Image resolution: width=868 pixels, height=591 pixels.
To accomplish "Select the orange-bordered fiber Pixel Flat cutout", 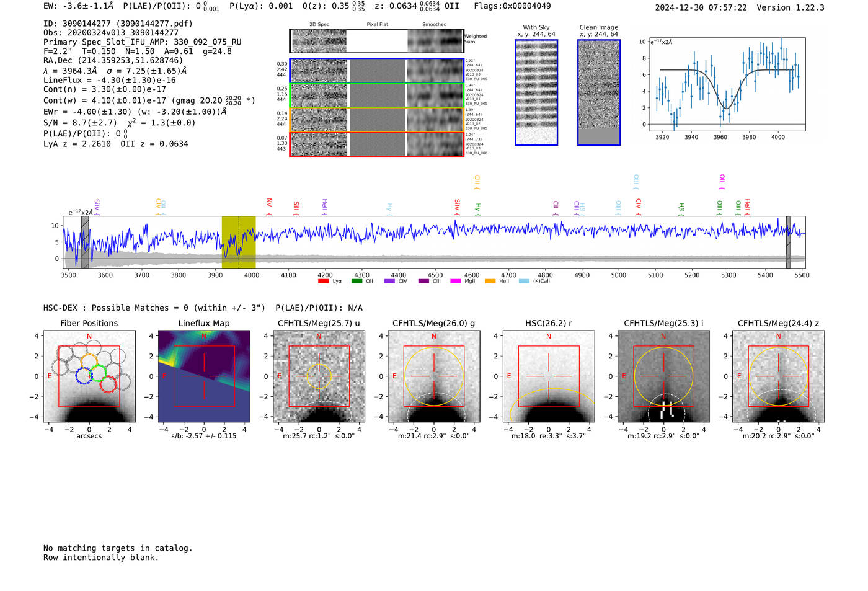I will click(x=377, y=120).
